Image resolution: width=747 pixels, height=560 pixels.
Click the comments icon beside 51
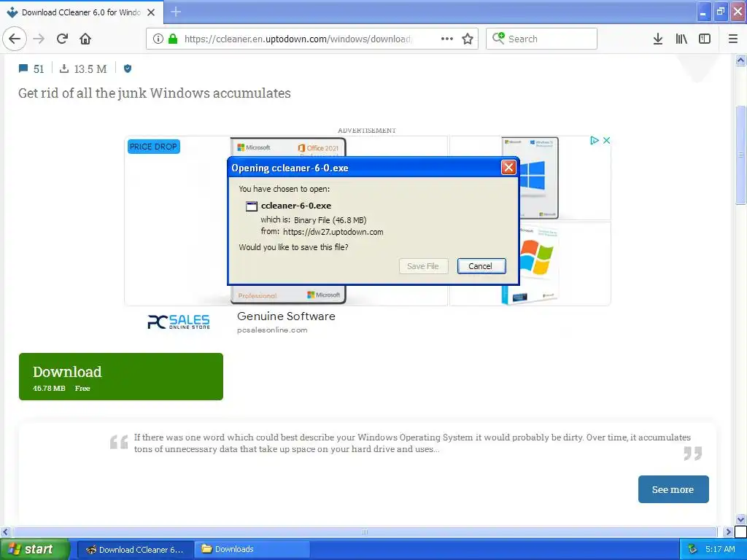tap(23, 69)
